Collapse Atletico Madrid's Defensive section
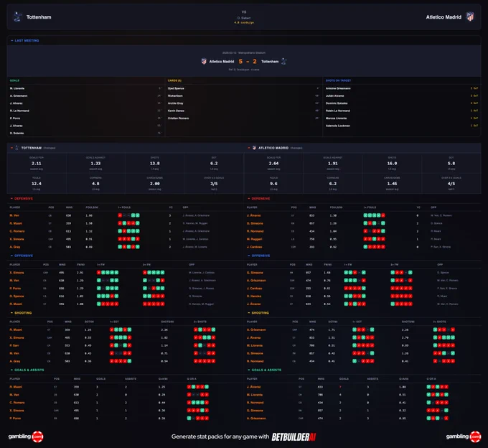This screenshot has height=448, width=488. [x=249, y=198]
